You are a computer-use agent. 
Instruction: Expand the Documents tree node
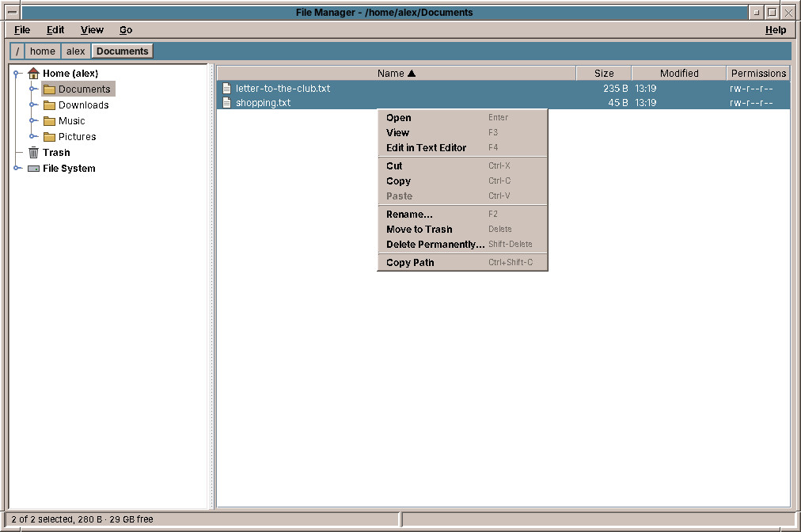(x=32, y=89)
